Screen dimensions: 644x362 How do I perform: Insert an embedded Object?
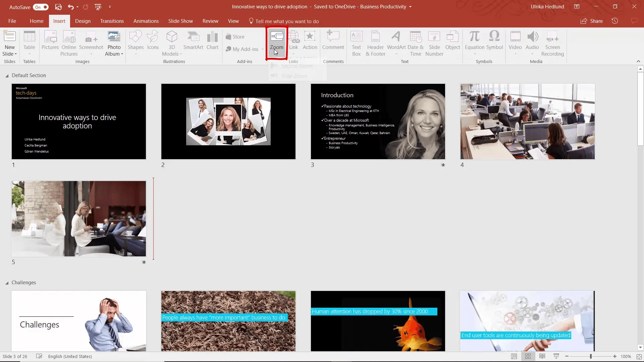coord(452,41)
